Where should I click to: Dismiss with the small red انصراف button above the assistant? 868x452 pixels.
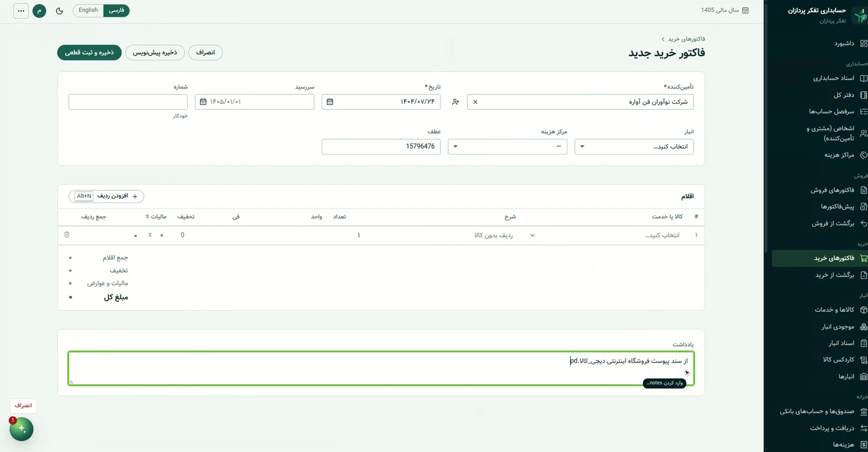(x=23, y=405)
